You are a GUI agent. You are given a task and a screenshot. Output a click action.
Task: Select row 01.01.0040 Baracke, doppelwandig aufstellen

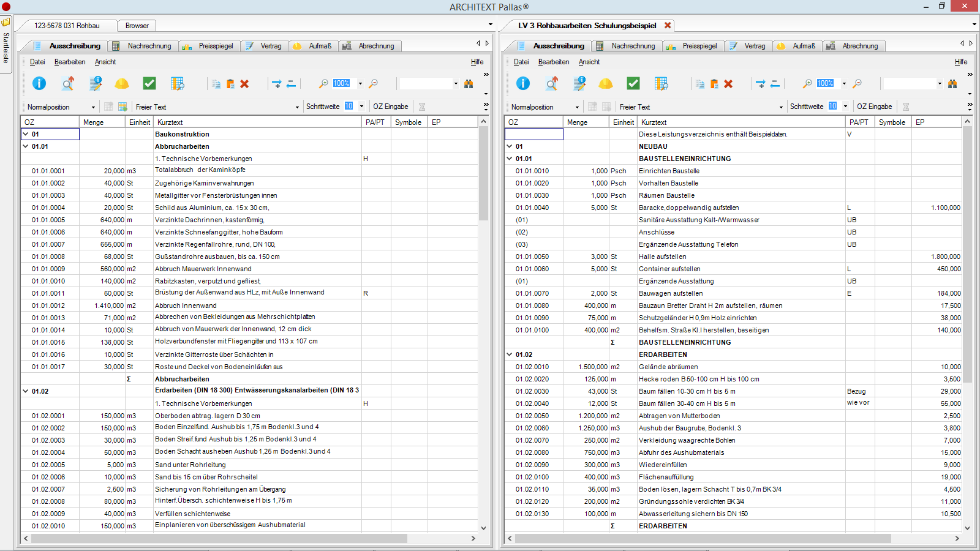[733, 208]
